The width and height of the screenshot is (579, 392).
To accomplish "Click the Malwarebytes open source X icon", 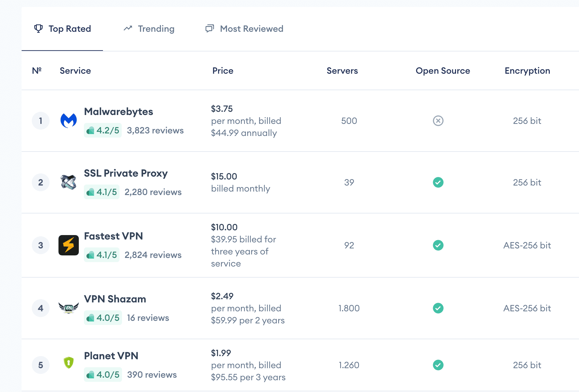I will [438, 121].
